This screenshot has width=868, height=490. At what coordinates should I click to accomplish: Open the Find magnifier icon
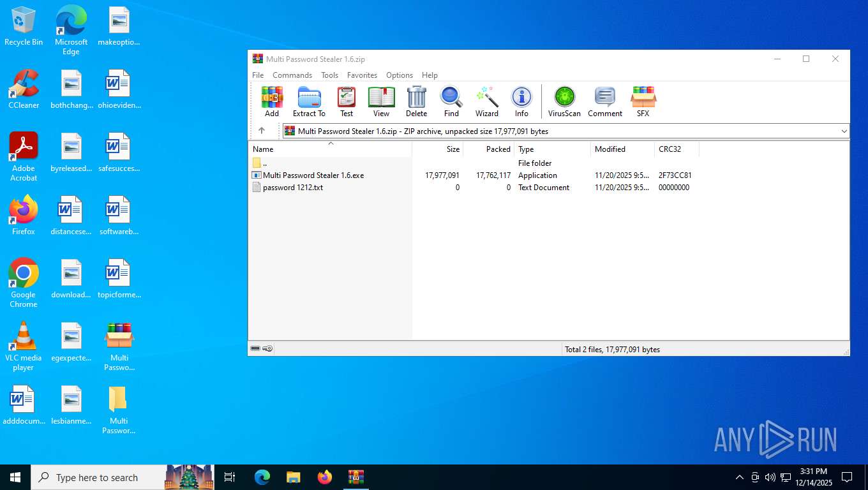click(x=451, y=102)
